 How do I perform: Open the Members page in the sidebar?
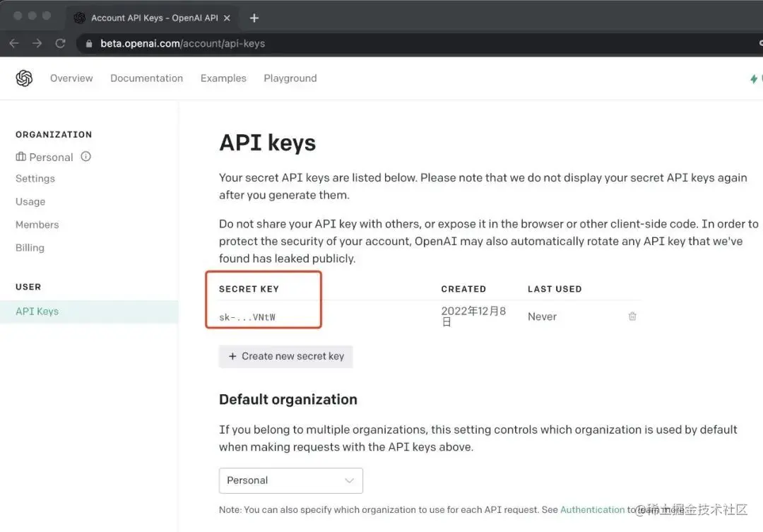coord(37,225)
